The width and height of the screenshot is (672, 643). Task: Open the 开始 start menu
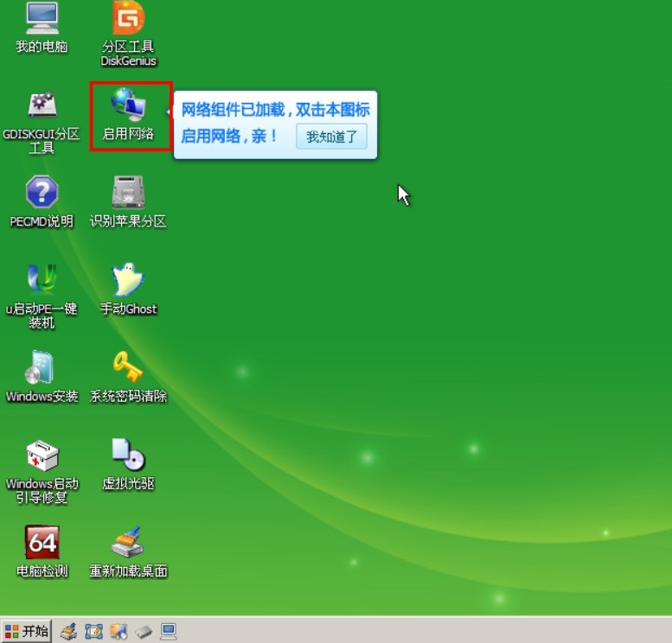click(27, 631)
